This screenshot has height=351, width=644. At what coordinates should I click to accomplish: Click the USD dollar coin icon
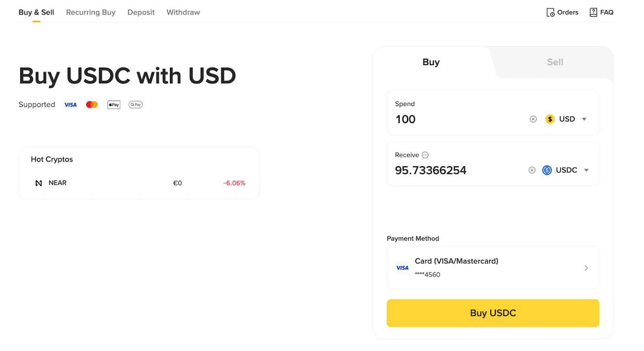pos(550,119)
